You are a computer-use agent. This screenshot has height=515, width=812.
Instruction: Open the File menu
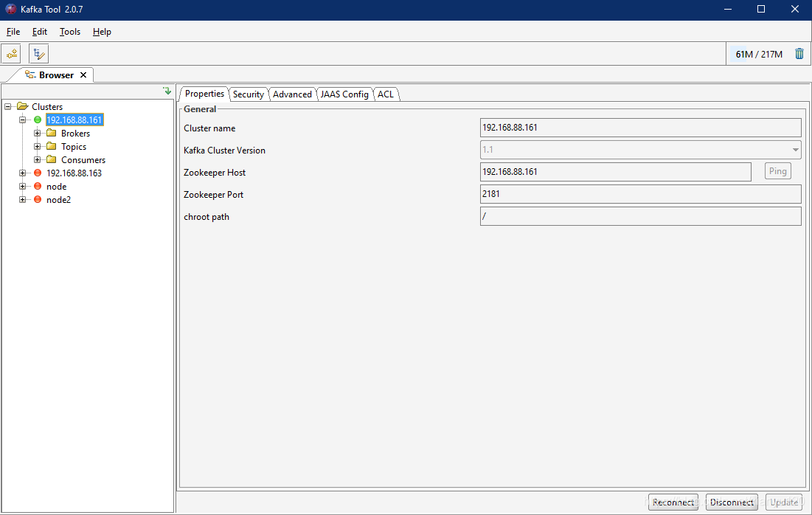click(13, 32)
